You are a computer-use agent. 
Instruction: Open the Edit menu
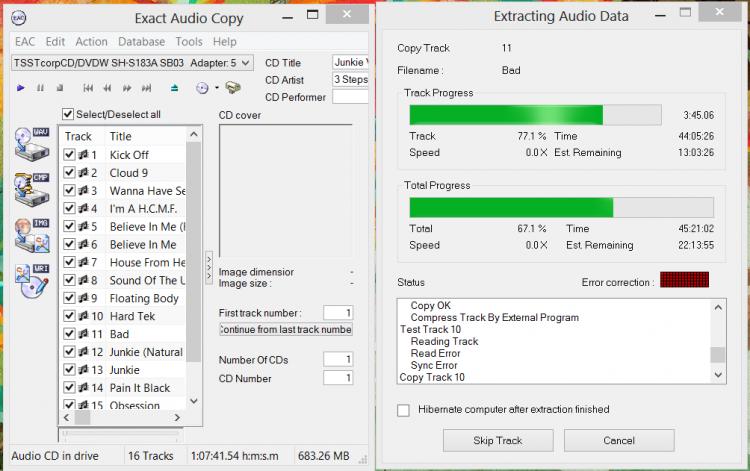tap(55, 42)
